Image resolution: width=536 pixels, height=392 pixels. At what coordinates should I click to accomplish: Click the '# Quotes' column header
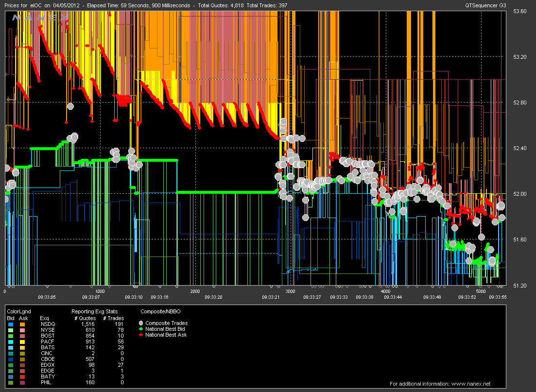coord(85,318)
